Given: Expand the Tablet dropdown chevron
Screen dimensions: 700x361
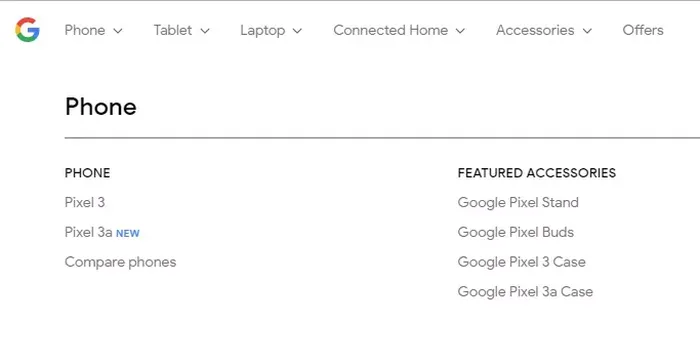Looking at the screenshot, I should [x=205, y=31].
